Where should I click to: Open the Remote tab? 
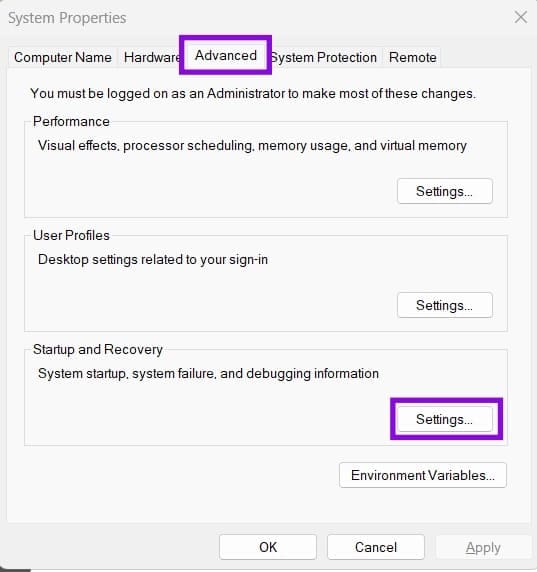click(x=412, y=57)
